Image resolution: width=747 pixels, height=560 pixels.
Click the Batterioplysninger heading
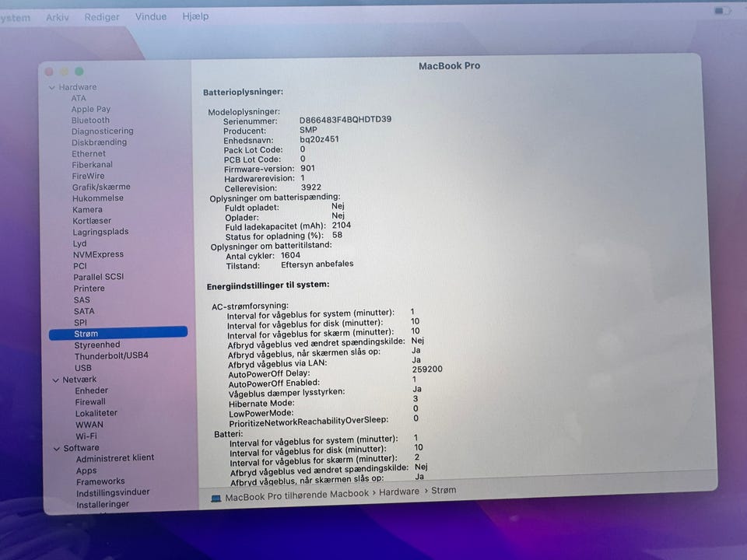tap(243, 92)
